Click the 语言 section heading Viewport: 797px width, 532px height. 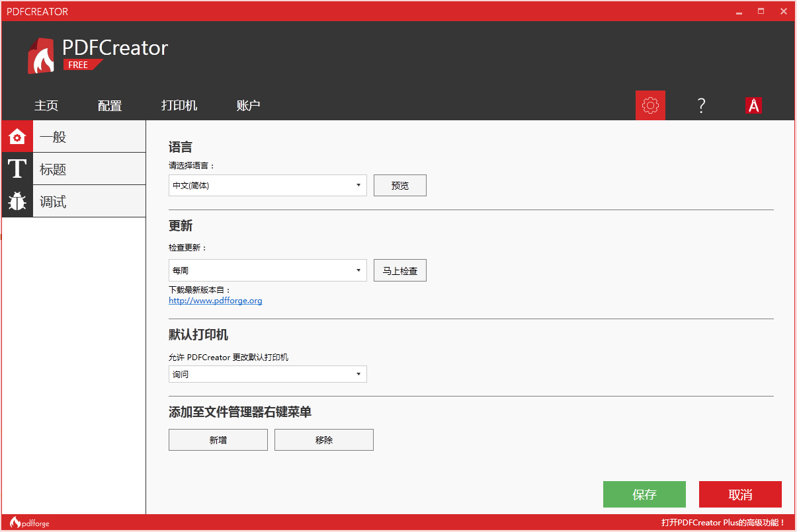(x=181, y=147)
